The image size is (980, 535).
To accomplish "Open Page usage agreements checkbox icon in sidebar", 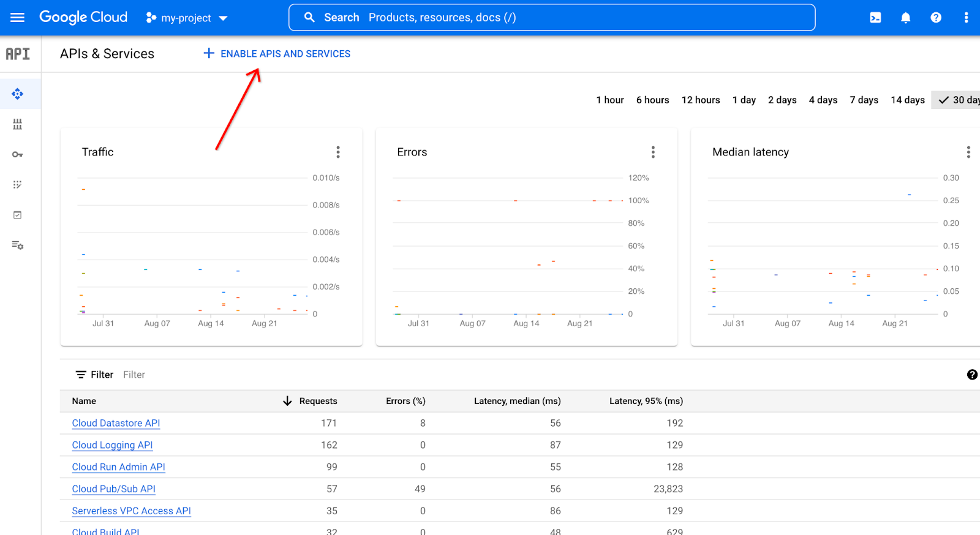I will 17,215.
